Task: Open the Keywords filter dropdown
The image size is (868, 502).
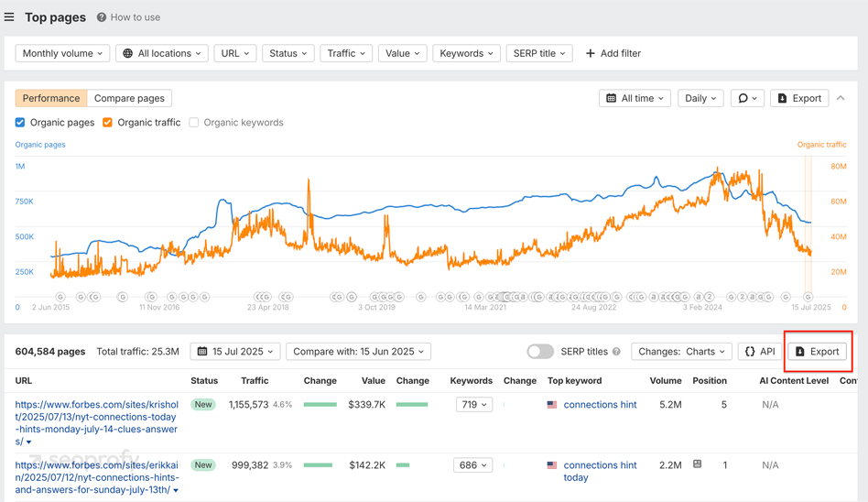Action: tap(467, 53)
